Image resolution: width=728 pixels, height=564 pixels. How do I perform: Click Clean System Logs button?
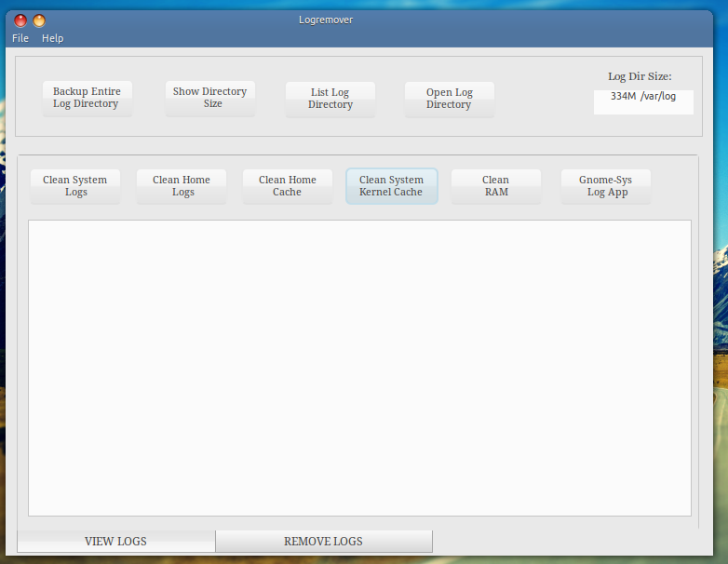tap(75, 186)
